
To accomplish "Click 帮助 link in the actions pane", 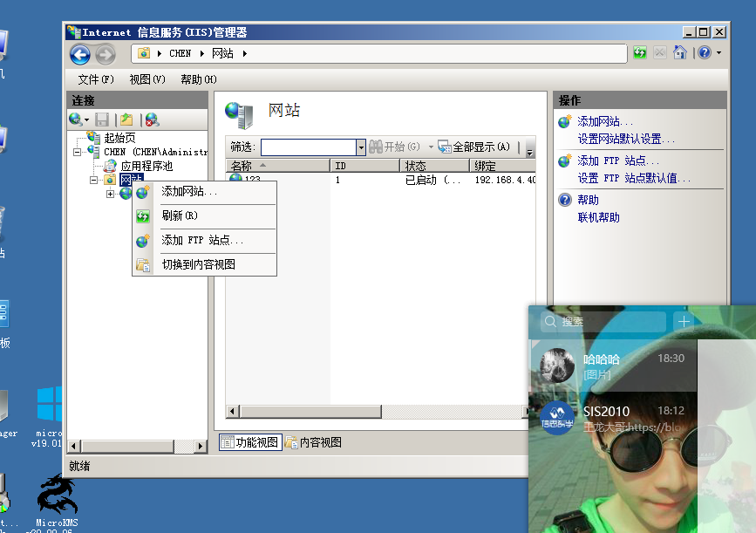I will 588,200.
